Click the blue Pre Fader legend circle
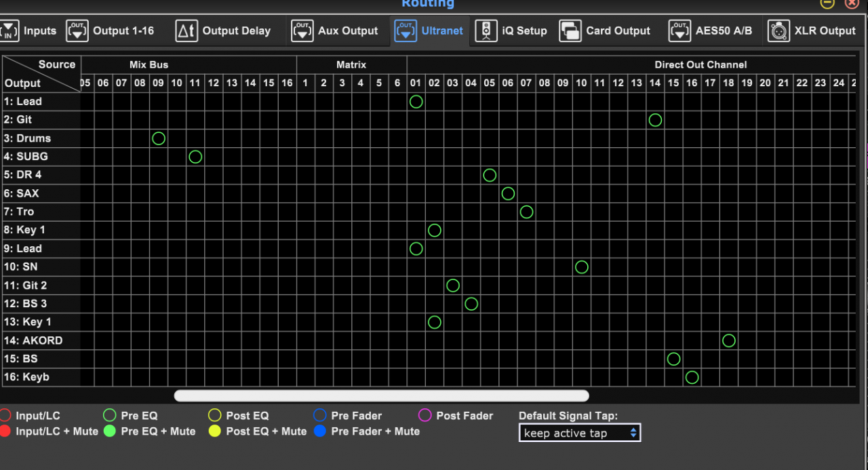 coord(320,416)
